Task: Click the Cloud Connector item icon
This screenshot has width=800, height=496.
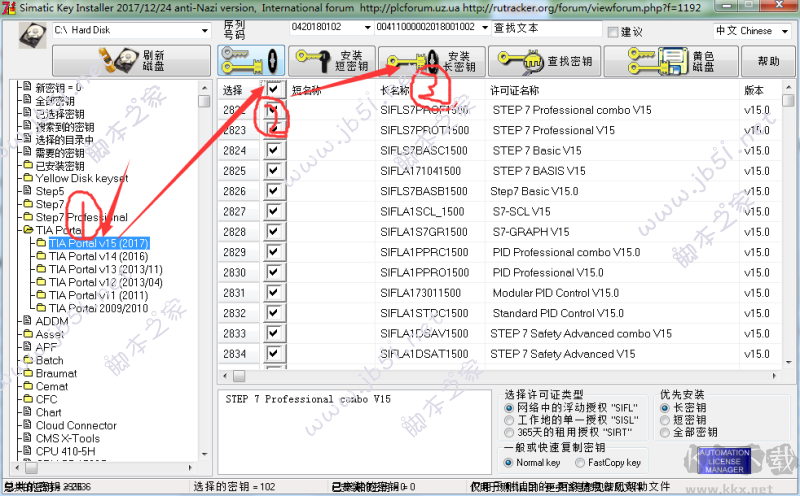Action: coord(28,425)
